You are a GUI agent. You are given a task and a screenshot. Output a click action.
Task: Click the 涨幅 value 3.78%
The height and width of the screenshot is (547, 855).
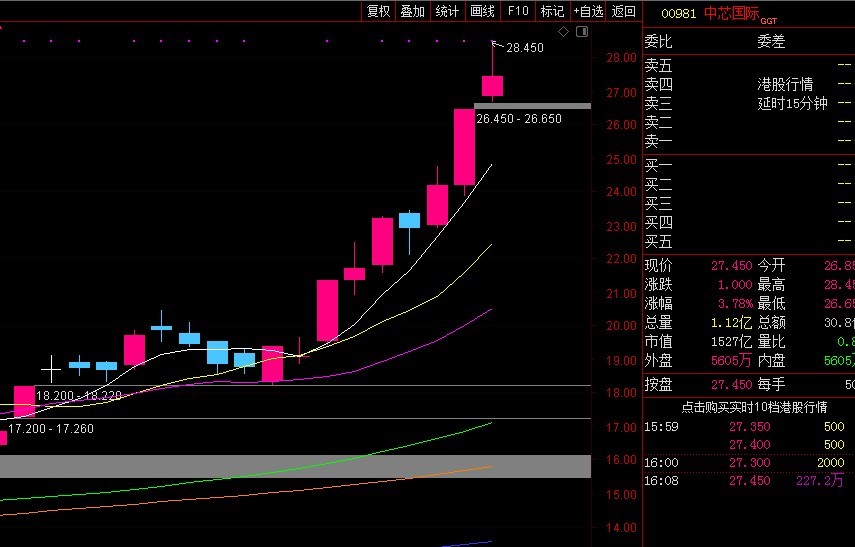tap(735, 303)
